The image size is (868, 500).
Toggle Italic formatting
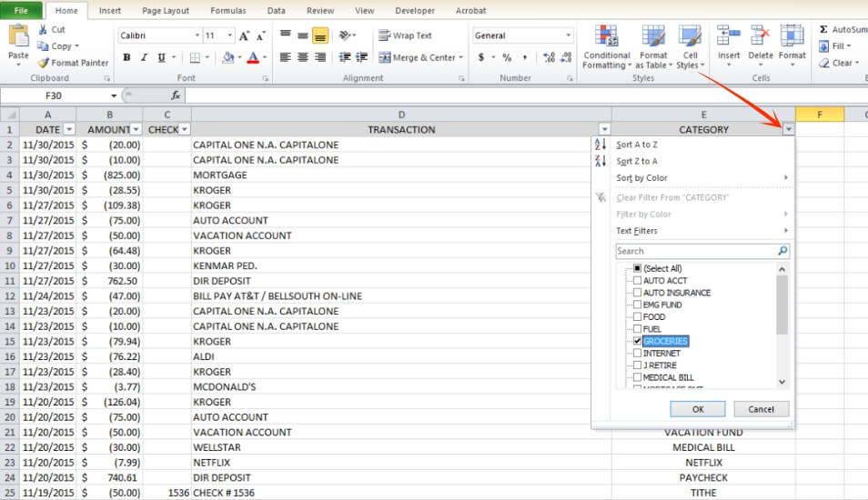144,57
